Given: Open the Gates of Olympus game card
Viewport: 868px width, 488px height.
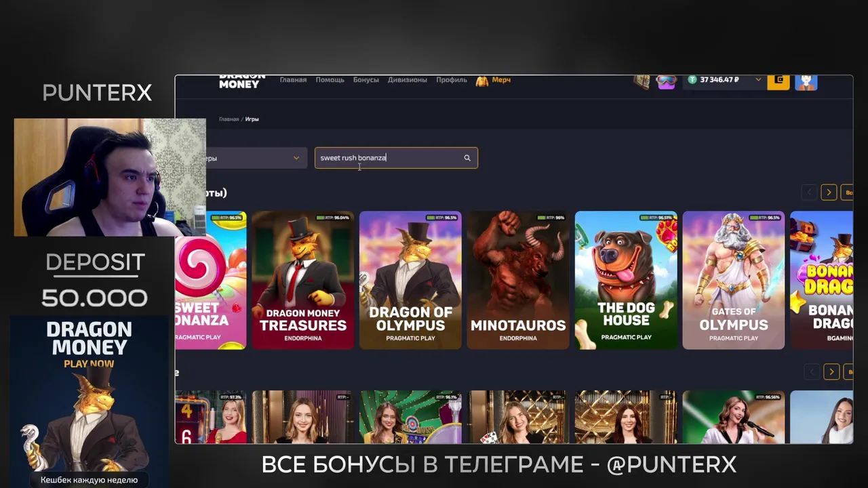Looking at the screenshot, I should point(734,280).
